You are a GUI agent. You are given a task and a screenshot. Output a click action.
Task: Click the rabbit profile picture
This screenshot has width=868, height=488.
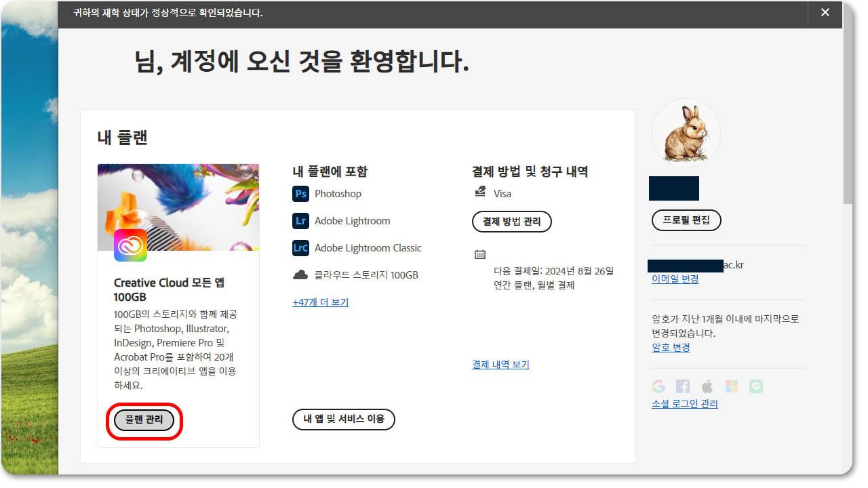686,134
